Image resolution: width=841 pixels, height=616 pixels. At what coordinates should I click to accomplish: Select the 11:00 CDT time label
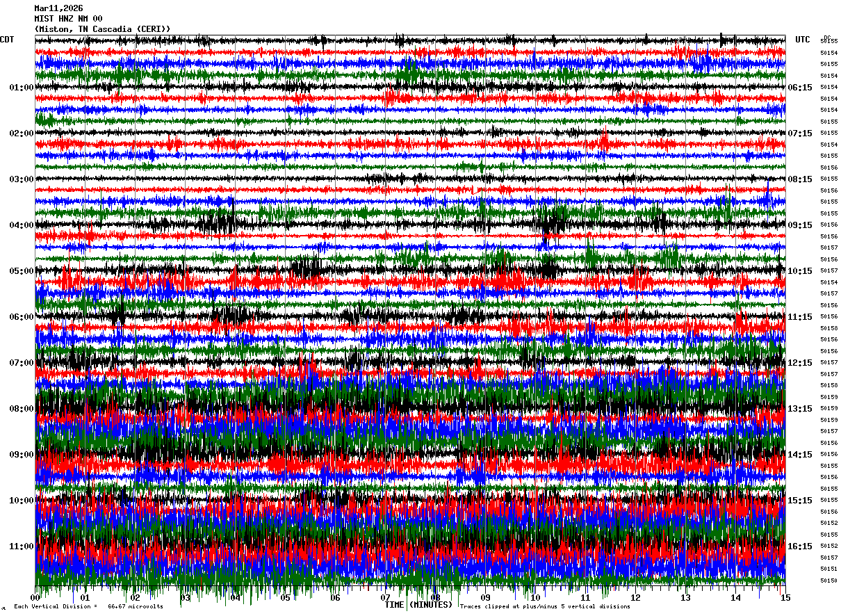[22, 546]
